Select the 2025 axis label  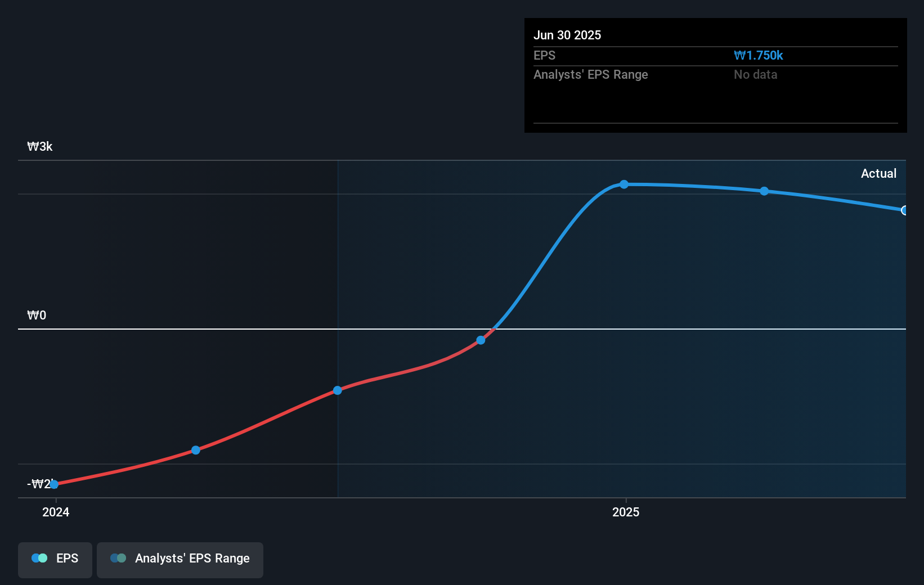pyautogui.click(x=626, y=512)
